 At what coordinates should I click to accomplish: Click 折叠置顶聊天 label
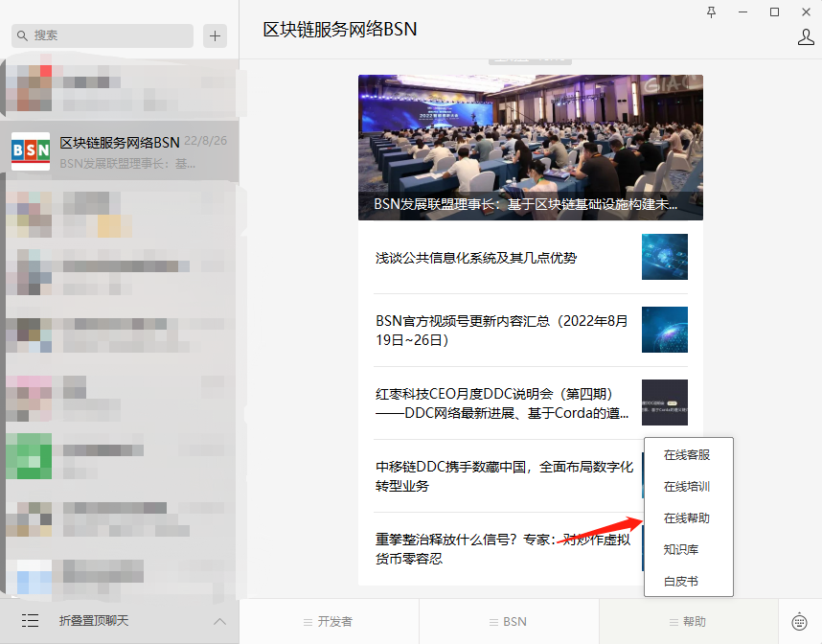pos(94,620)
